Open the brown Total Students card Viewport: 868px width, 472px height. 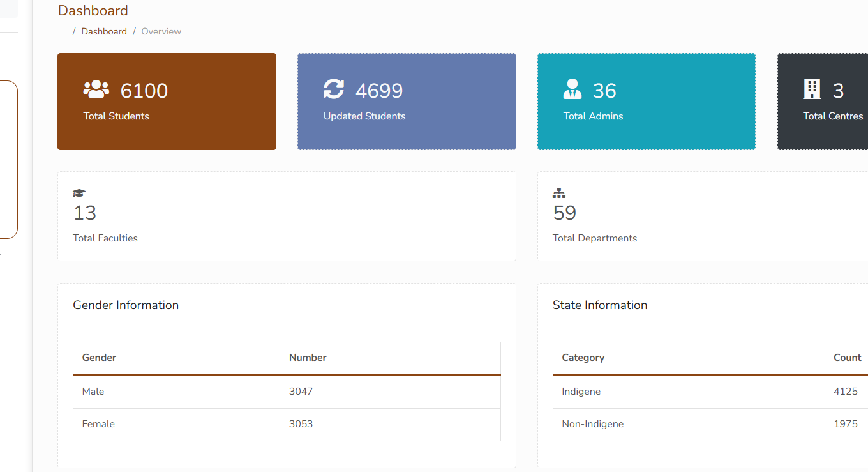[x=167, y=102]
